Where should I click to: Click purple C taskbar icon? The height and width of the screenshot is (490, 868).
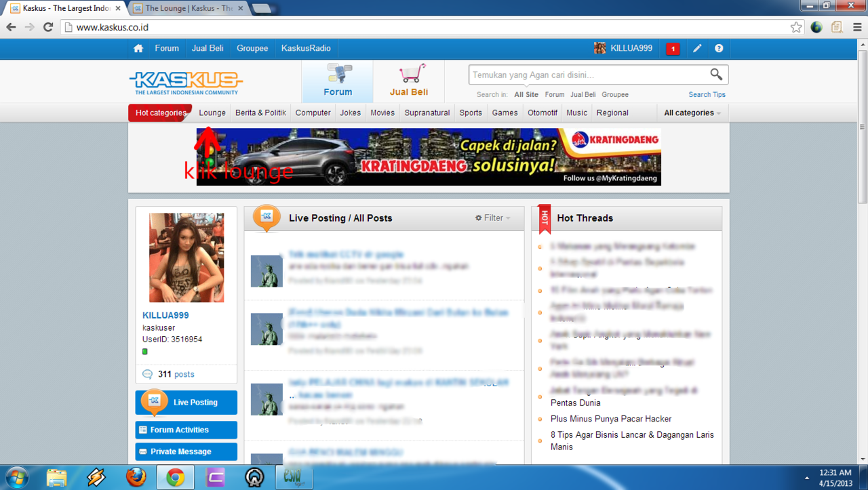pos(215,477)
